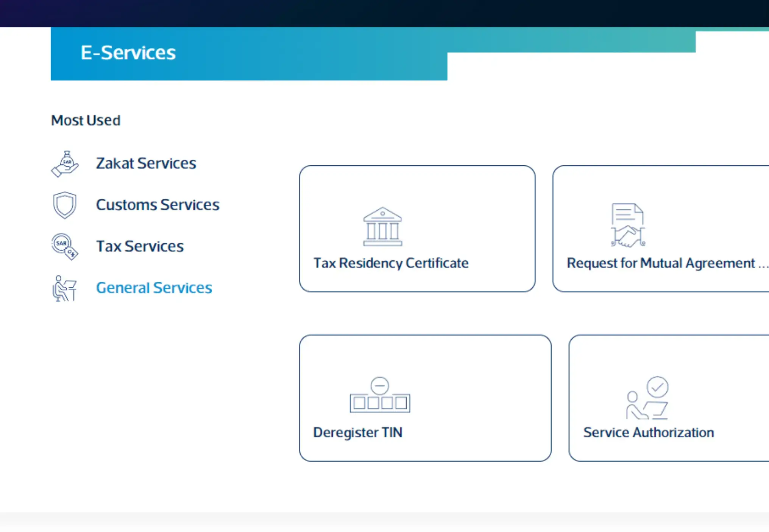769x532 pixels.
Task: Select Tax Services from the sidebar
Action: tap(140, 246)
